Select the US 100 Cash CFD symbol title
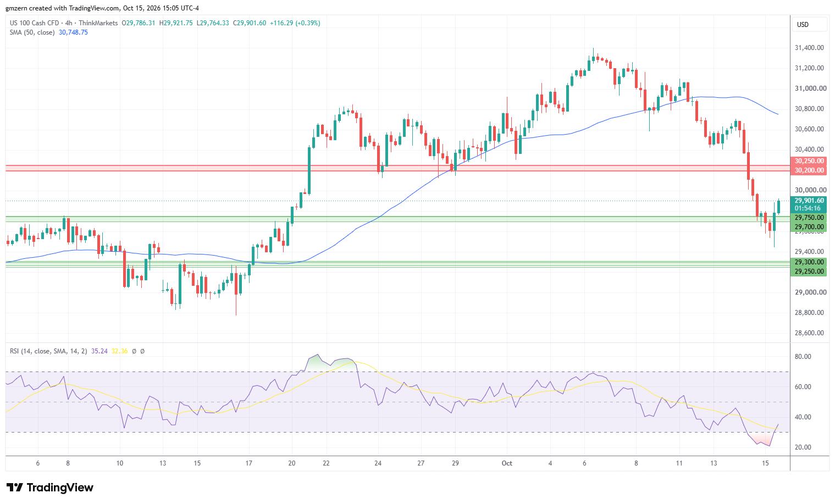The image size is (835, 504). pos(34,23)
